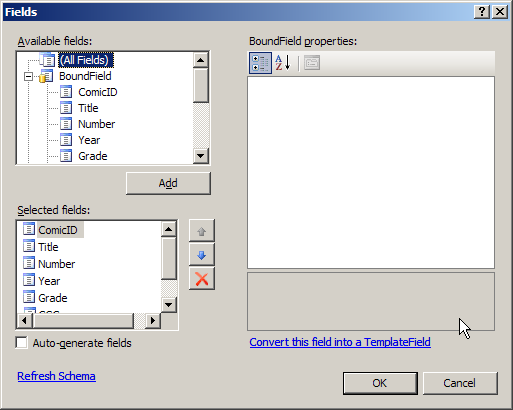Click the Grade icon in Selected fields

(29, 297)
